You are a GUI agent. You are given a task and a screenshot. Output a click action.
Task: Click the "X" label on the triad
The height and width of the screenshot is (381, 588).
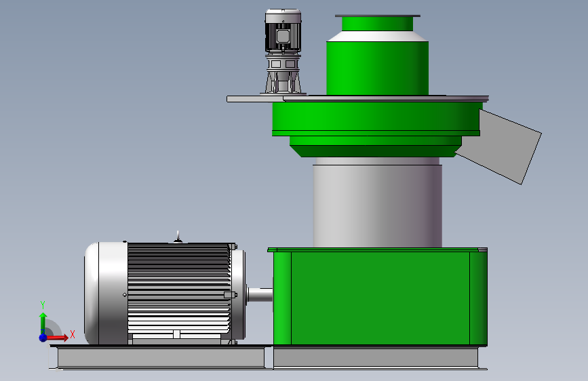point(73,334)
